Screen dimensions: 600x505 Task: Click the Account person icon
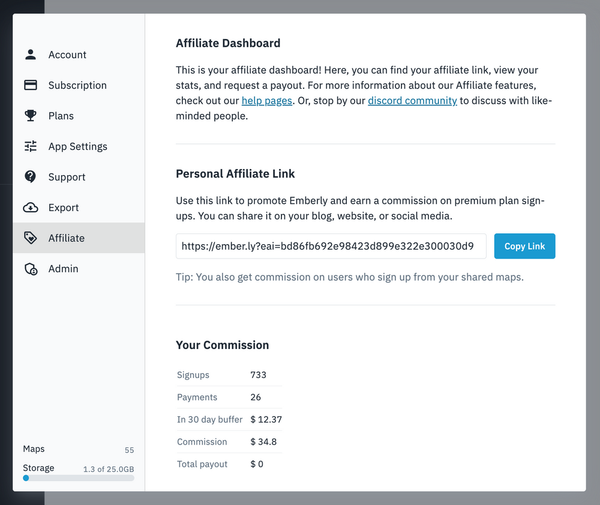pyautogui.click(x=30, y=55)
